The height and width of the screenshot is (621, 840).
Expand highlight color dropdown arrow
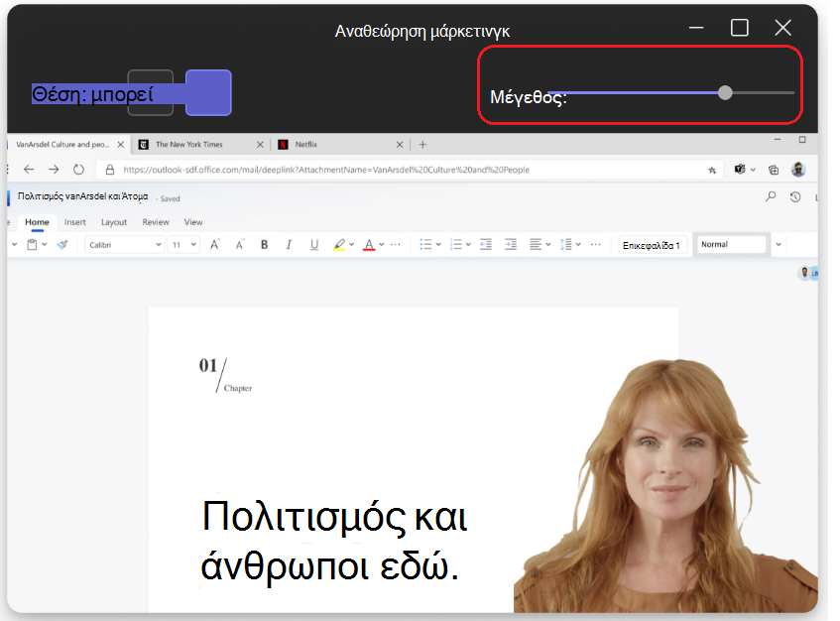point(351,244)
